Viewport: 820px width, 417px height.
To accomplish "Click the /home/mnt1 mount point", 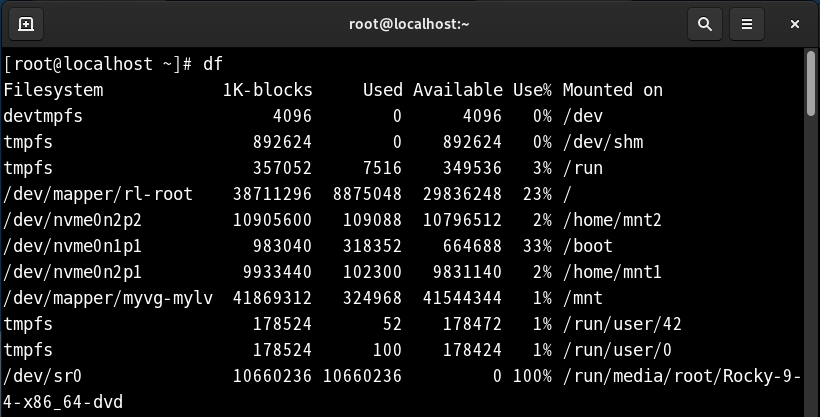I will [x=612, y=272].
